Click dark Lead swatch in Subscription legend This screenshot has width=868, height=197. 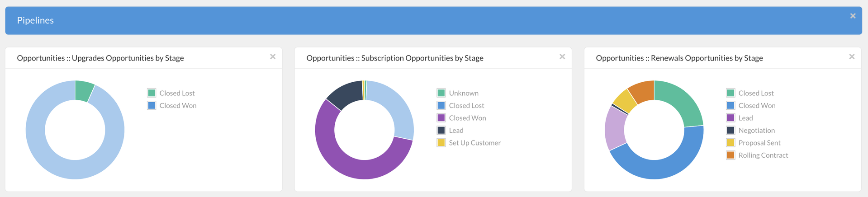coord(441,130)
